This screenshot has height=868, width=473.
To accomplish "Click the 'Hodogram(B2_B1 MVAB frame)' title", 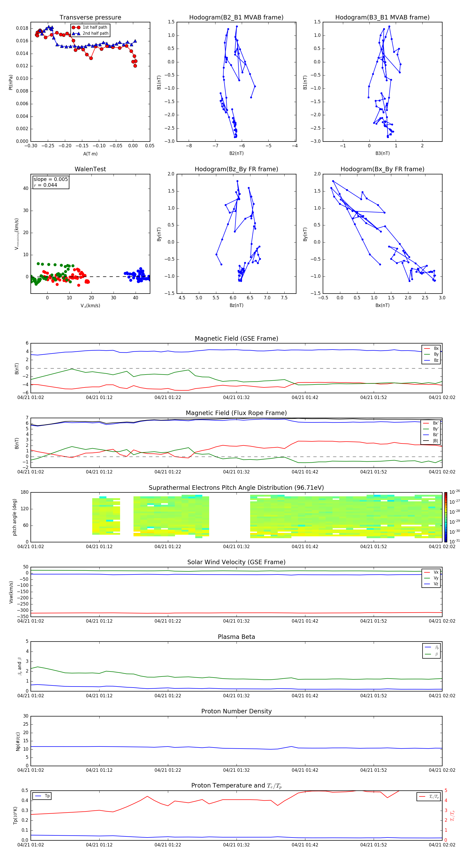I will coord(236,18).
